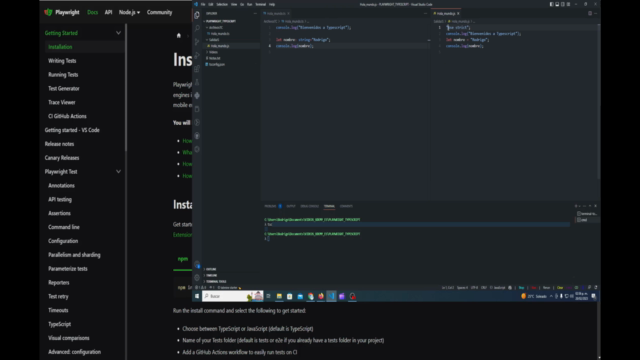640x360 pixels.
Task: Switch to the TERMINAL panel tab
Action: click(x=329, y=206)
